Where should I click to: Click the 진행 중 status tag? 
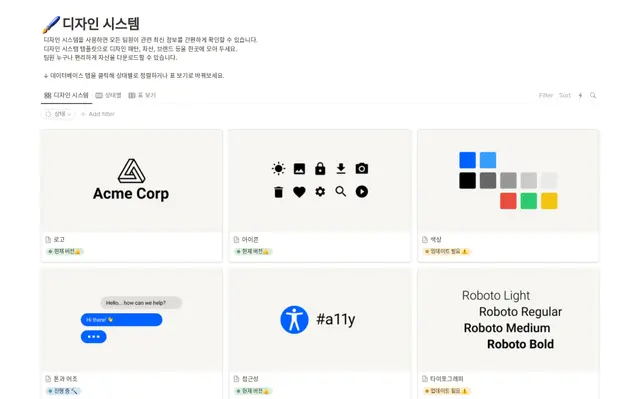coord(63,391)
